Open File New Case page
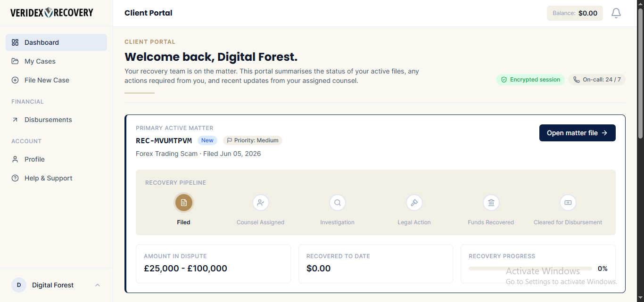644x302 pixels. pyautogui.click(x=56, y=80)
